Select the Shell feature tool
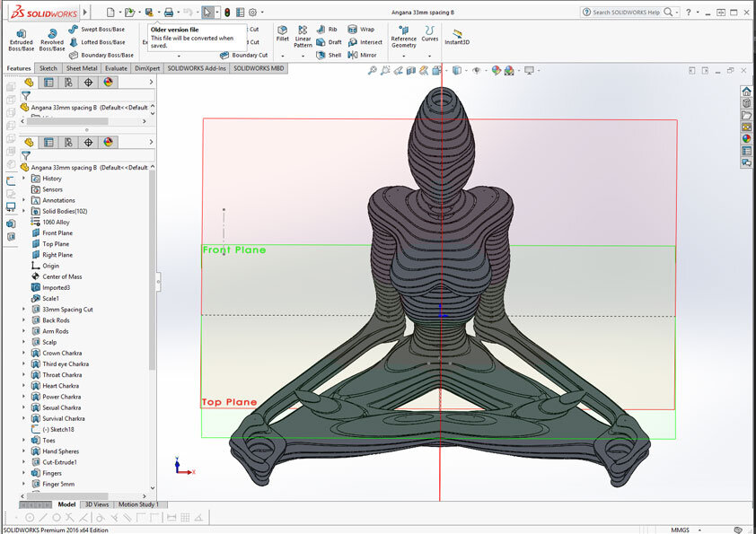 (329, 55)
